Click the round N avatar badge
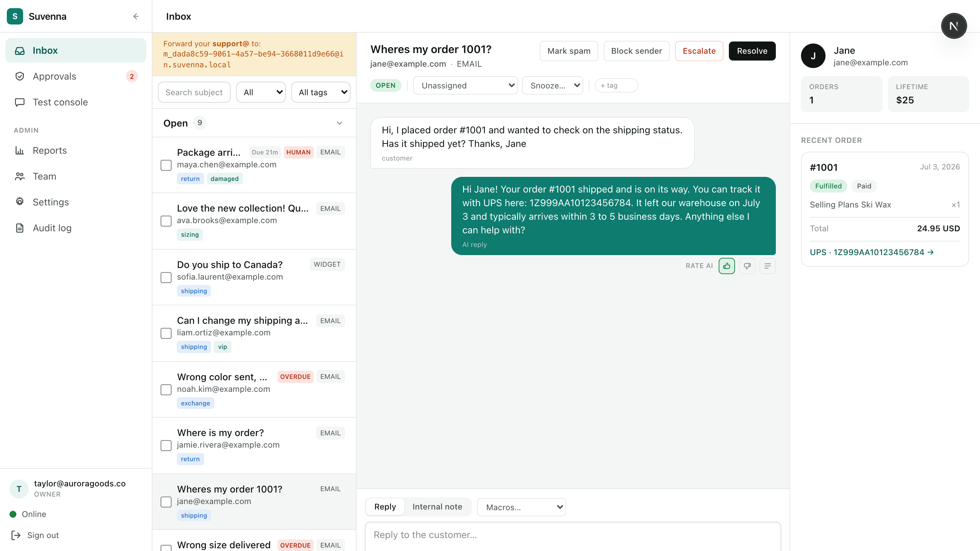 (954, 26)
